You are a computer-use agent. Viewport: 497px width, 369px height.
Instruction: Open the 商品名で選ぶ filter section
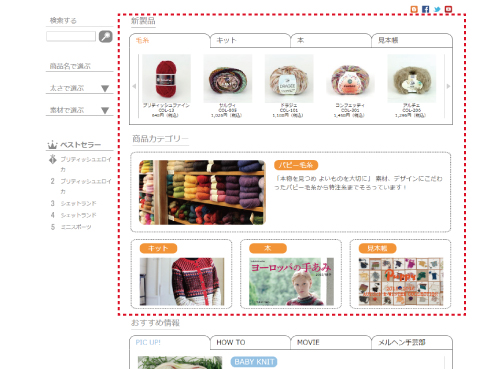pos(70,66)
